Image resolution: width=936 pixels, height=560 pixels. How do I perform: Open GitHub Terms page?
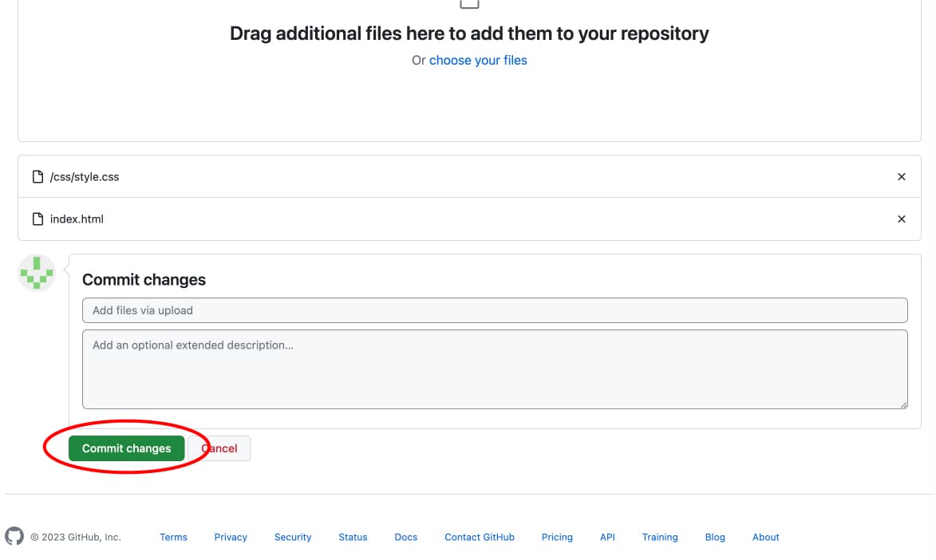(x=173, y=537)
